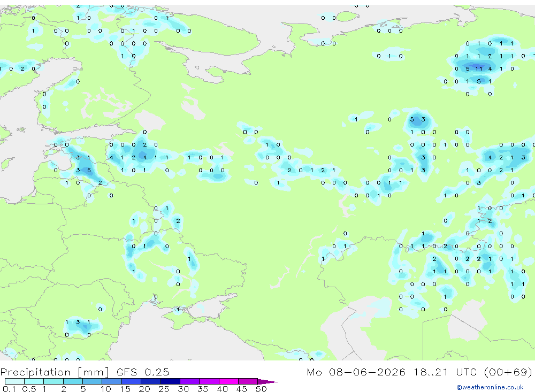Viewport: 535px width, 392px height.
Task: Click the legend label '10'
Action: [106, 389]
